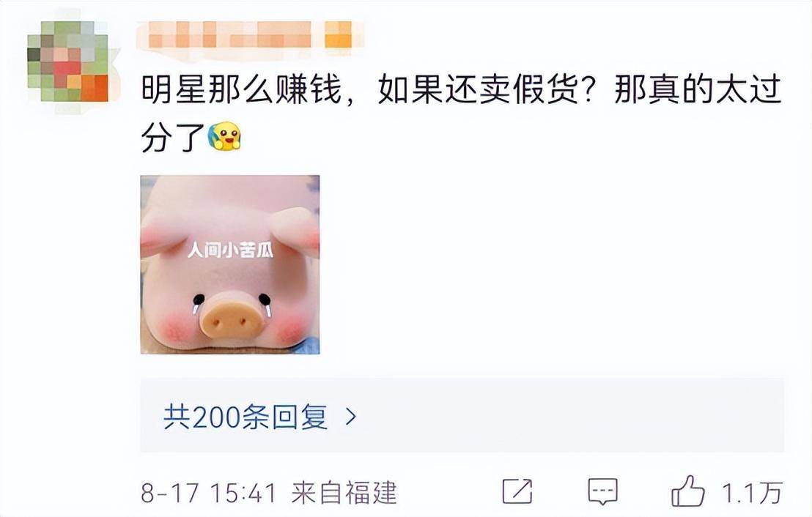Tap the repost share icon
This screenshot has width=812, height=517.
517,491
